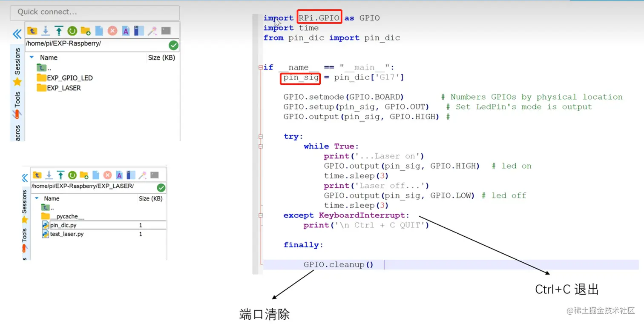Collapse code fold at 'try:' line

(x=260, y=136)
